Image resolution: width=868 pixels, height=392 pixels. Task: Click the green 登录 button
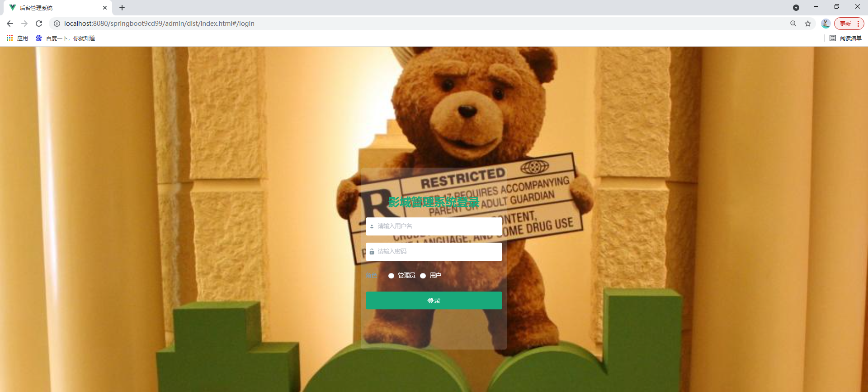coord(434,301)
